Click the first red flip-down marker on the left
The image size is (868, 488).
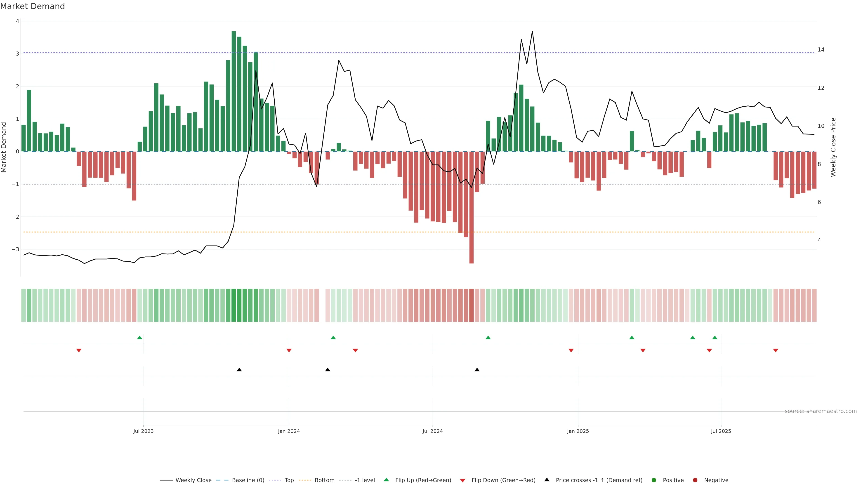[x=79, y=351]
